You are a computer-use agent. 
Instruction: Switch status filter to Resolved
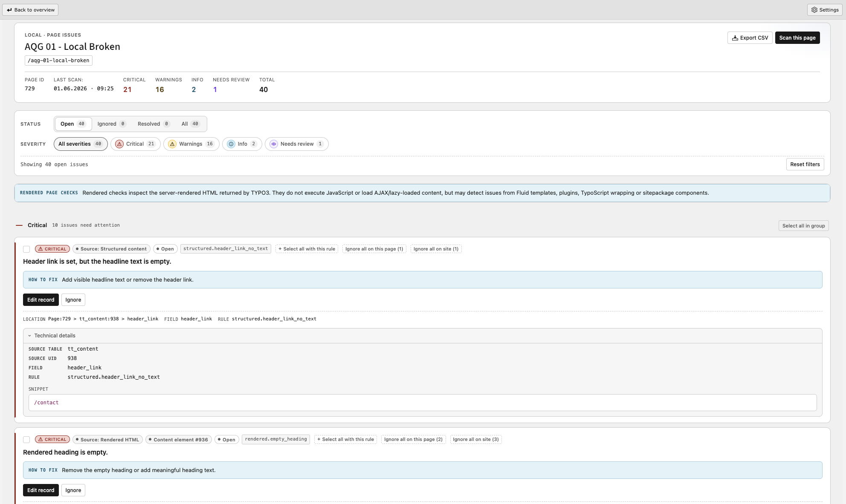click(x=154, y=124)
